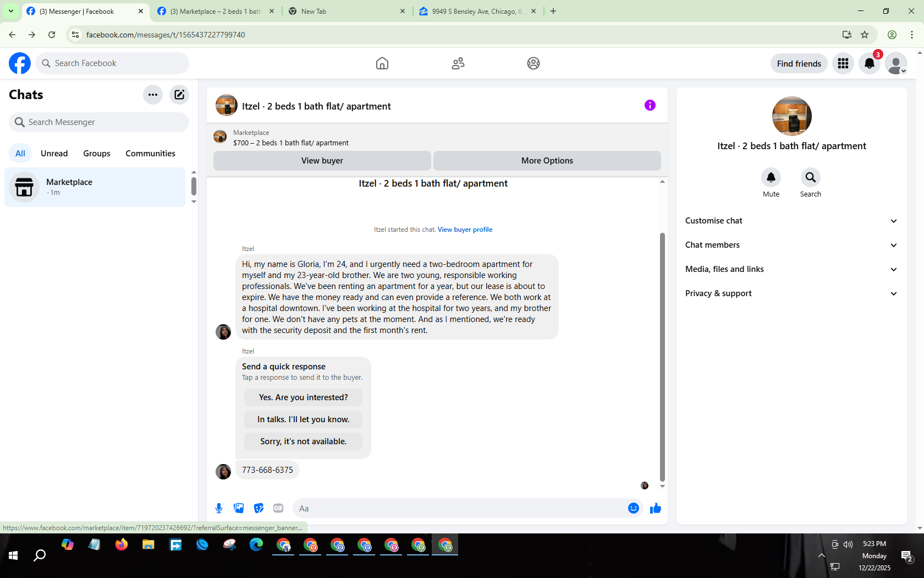Mute this conversation bell icon
This screenshot has width=924, height=578.
click(x=771, y=177)
